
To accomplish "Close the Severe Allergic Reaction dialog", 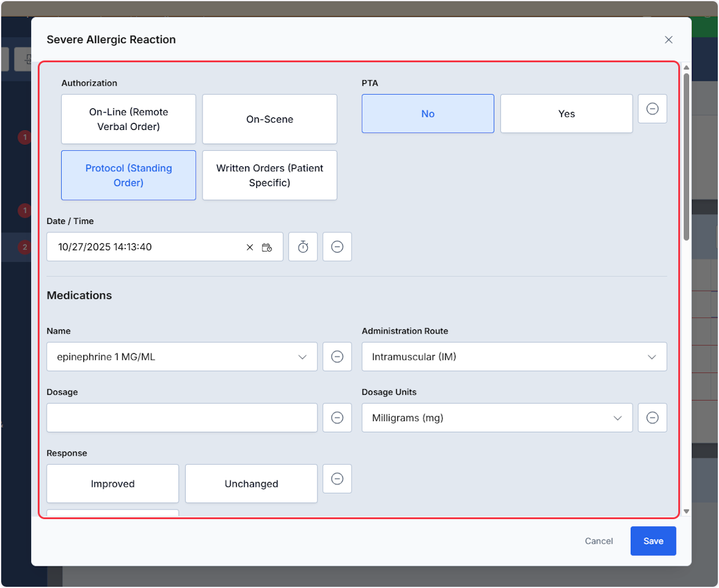I will click(669, 40).
